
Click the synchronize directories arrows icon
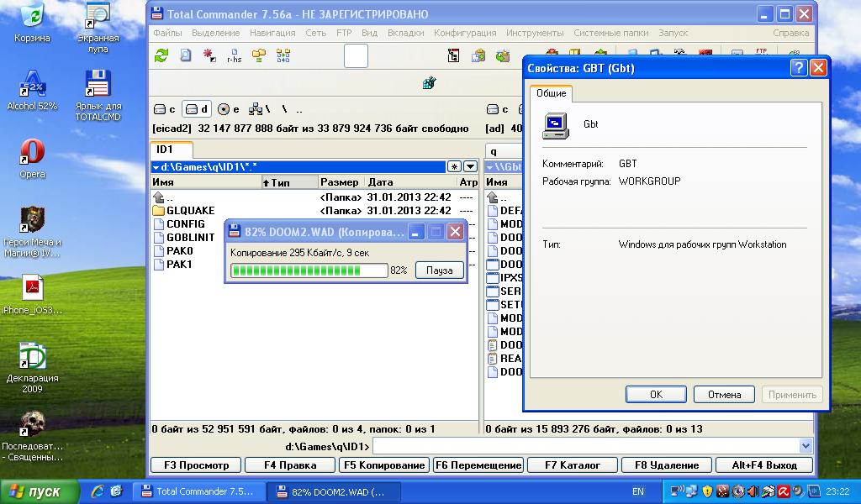point(283,55)
